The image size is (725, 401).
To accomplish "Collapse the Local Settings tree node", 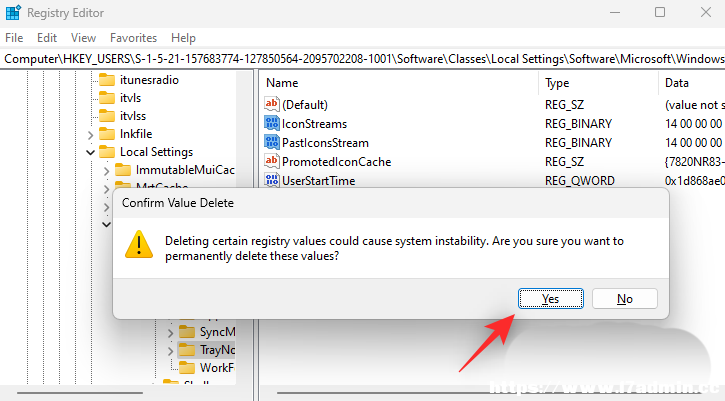I will tap(91, 152).
